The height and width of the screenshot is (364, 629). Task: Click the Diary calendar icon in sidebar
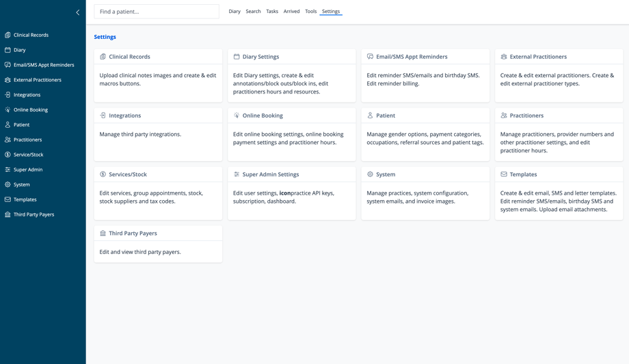point(8,50)
